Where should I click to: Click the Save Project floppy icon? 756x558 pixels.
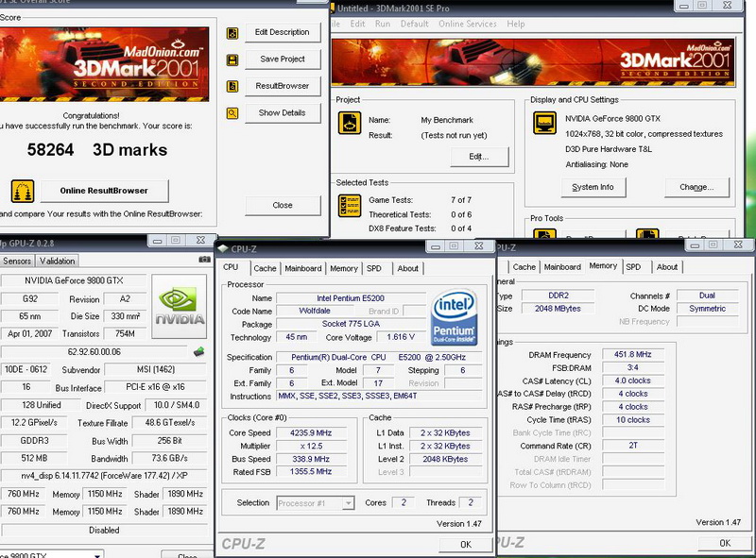pyautogui.click(x=232, y=59)
